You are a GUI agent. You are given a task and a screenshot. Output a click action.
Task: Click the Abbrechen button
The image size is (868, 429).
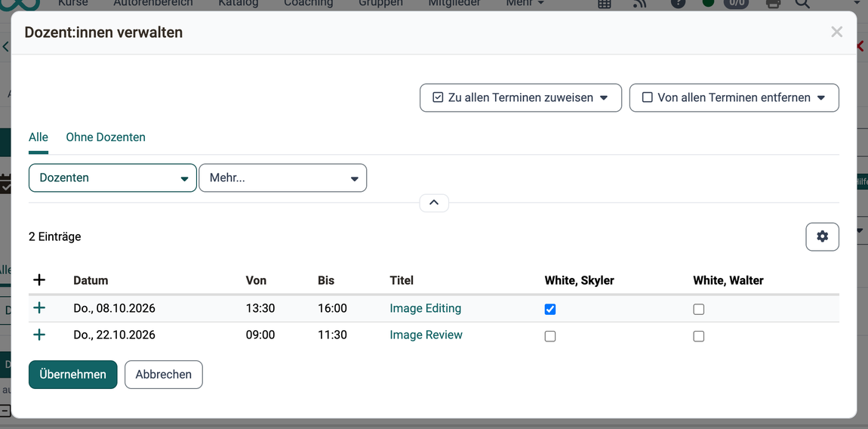pos(164,375)
